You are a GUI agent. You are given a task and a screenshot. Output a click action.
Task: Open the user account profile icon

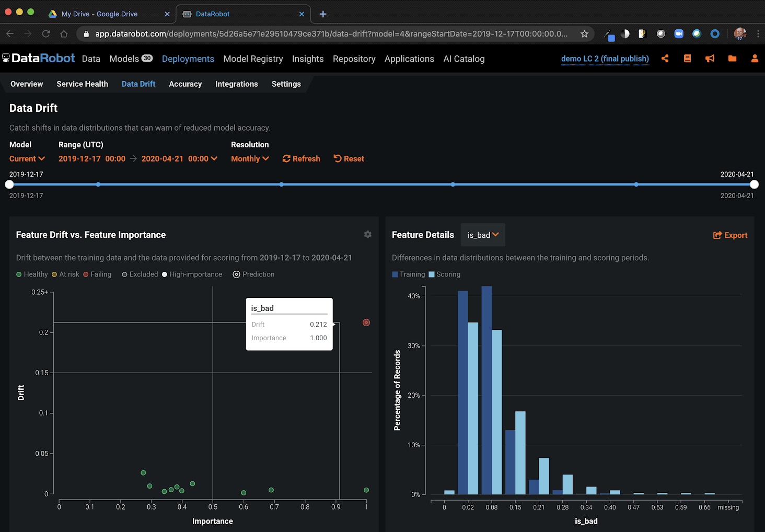pos(755,59)
